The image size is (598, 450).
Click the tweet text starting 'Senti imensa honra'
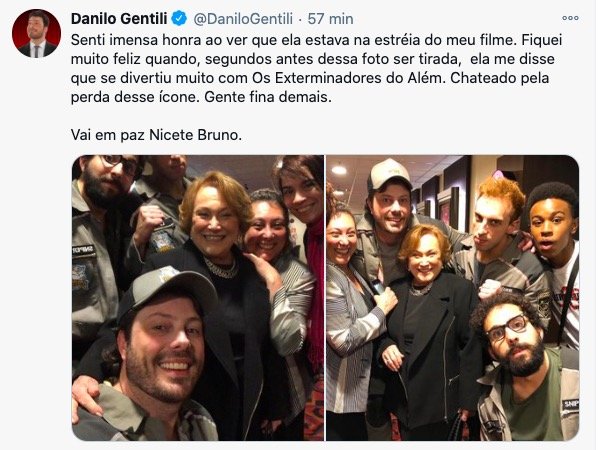click(x=317, y=69)
